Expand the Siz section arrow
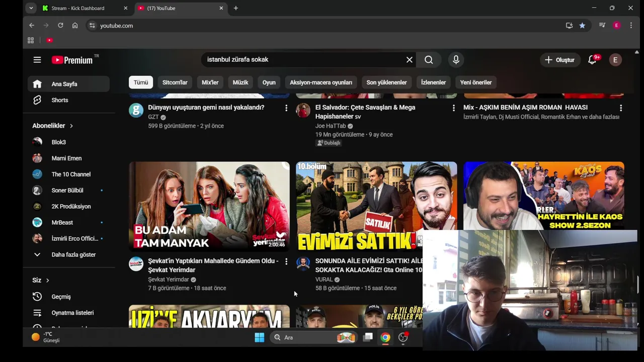Screen dimensions: 644x362 tap(48, 280)
